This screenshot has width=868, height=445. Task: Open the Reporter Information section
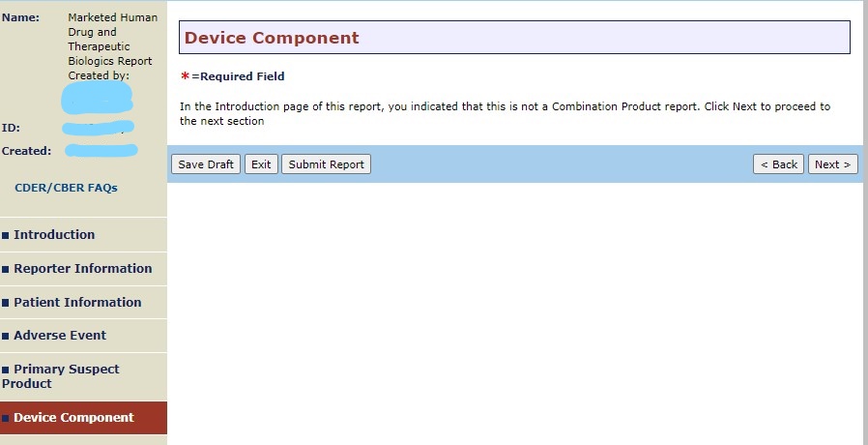click(82, 268)
